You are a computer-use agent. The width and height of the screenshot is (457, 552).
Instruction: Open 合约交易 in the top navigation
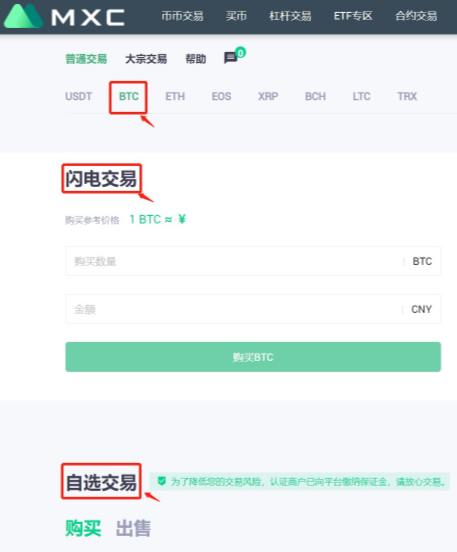pyautogui.click(x=416, y=16)
